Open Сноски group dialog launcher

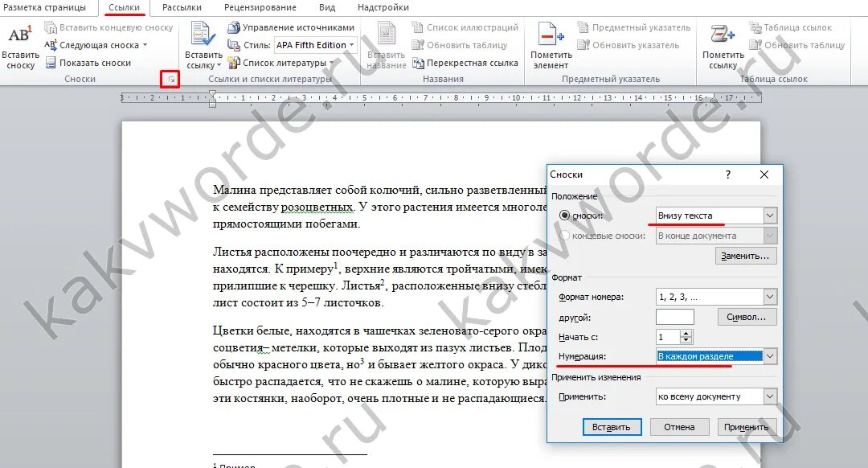tap(170, 80)
